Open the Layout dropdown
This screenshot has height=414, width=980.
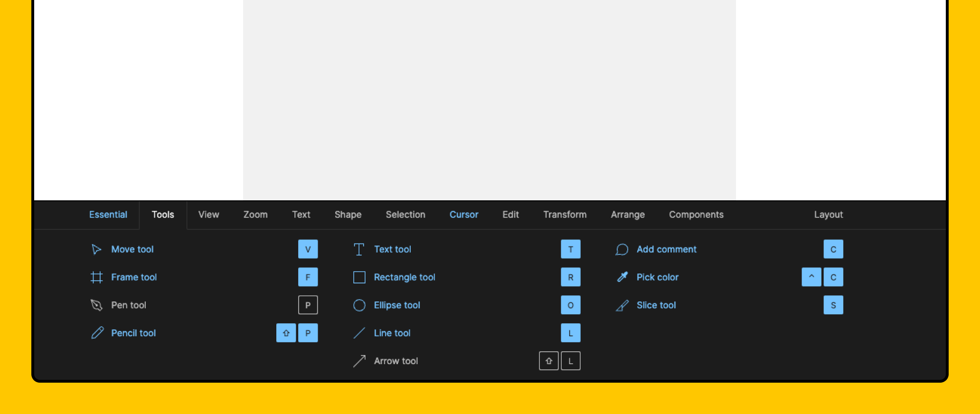[x=828, y=215]
